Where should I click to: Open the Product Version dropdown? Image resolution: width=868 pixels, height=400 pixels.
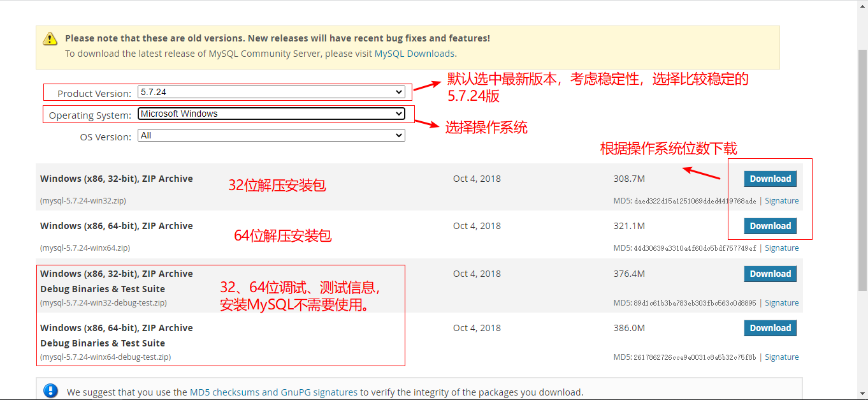[x=271, y=92]
